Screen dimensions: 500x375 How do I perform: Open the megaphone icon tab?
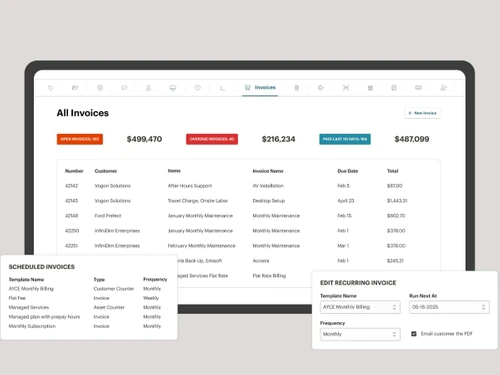pos(321,88)
